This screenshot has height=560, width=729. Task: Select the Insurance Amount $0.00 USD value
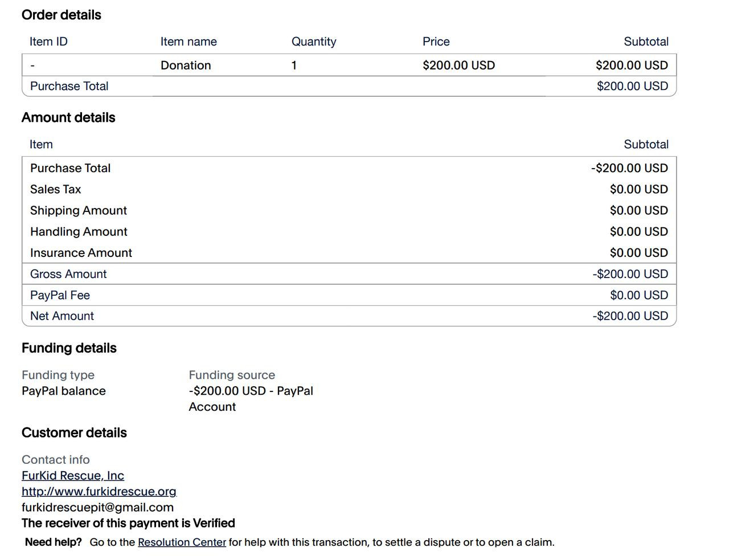coord(638,253)
